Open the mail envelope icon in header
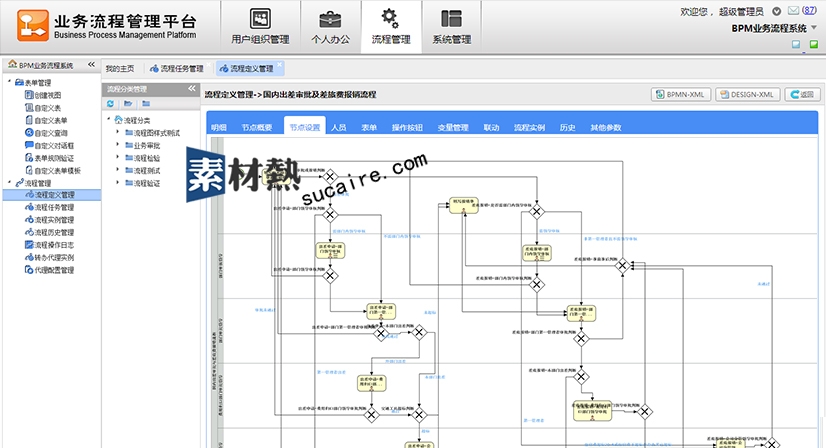Screen dimensions: 826x448 (793, 11)
